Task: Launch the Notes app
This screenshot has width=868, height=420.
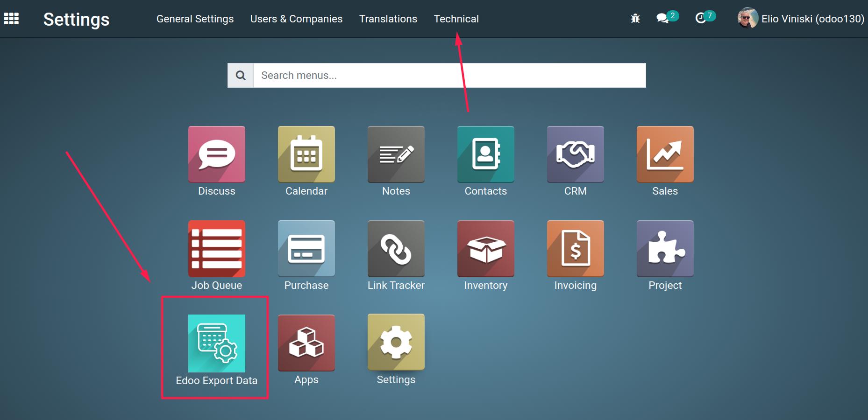Action: [x=396, y=154]
